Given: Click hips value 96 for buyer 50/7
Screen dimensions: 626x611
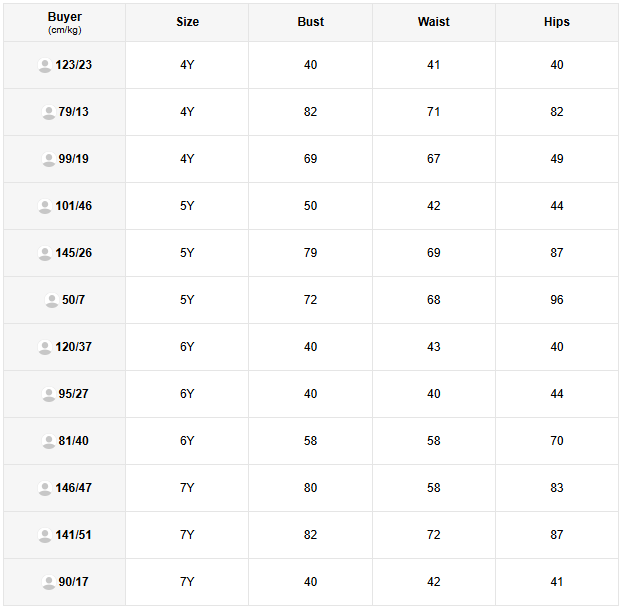Looking at the screenshot, I should (x=557, y=300).
